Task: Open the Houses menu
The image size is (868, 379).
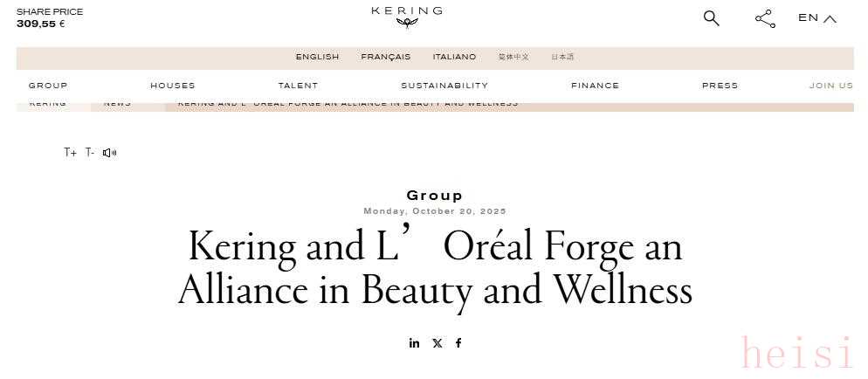Action: tap(173, 86)
